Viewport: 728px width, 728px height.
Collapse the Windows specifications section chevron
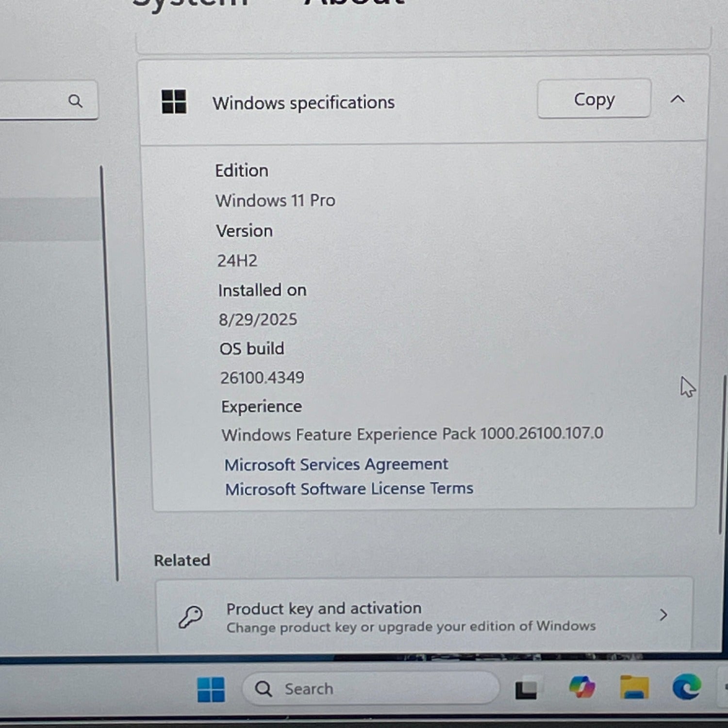(678, 99)
